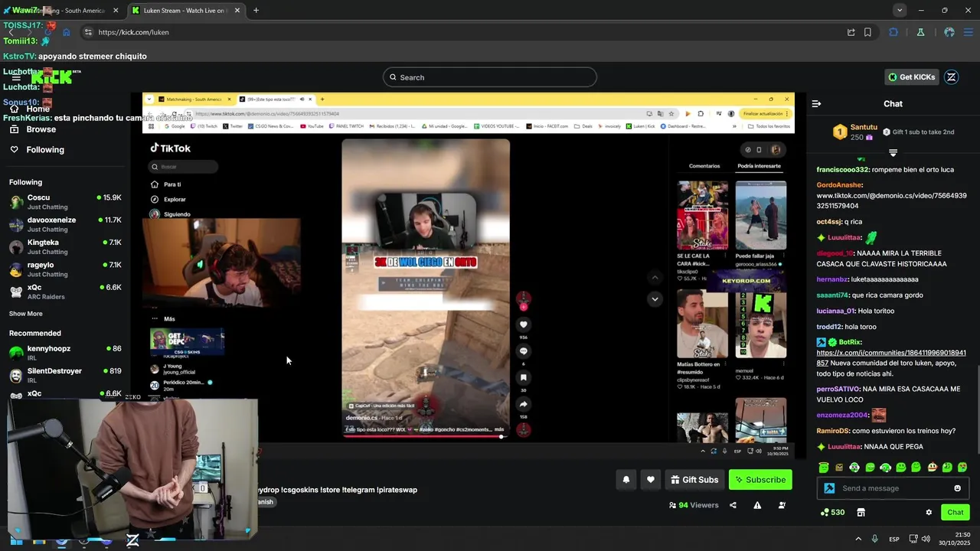The height and width of the screenshot is (551, 980).
Task: Open Kingteka channel in Following
Action: point(65,246)
